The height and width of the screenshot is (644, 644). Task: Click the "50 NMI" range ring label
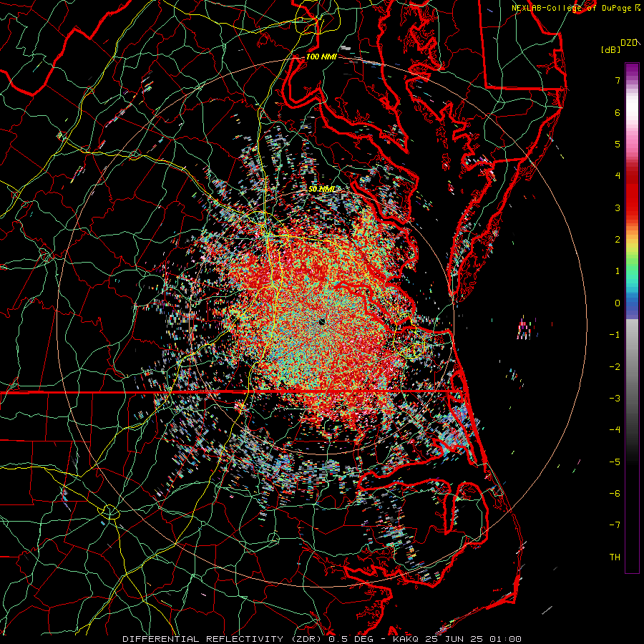[321, 190]
